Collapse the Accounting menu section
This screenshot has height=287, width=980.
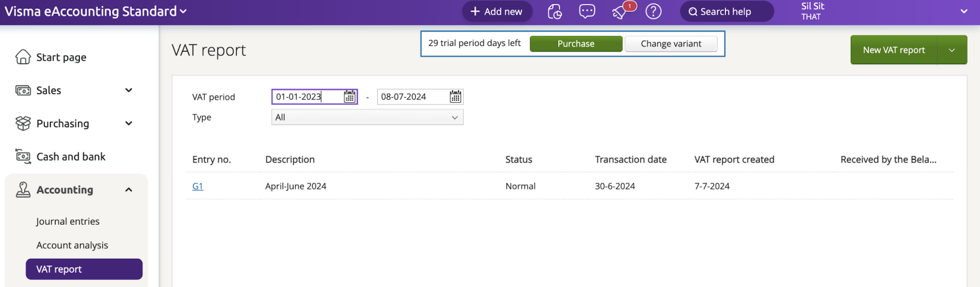129,190
